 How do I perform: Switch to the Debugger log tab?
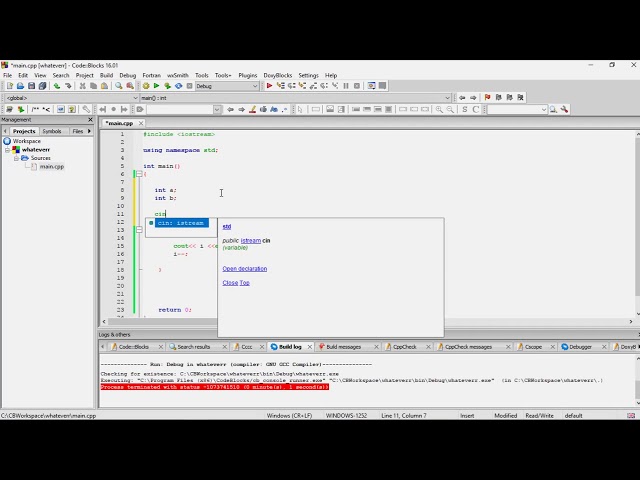[x=580, y=347]
